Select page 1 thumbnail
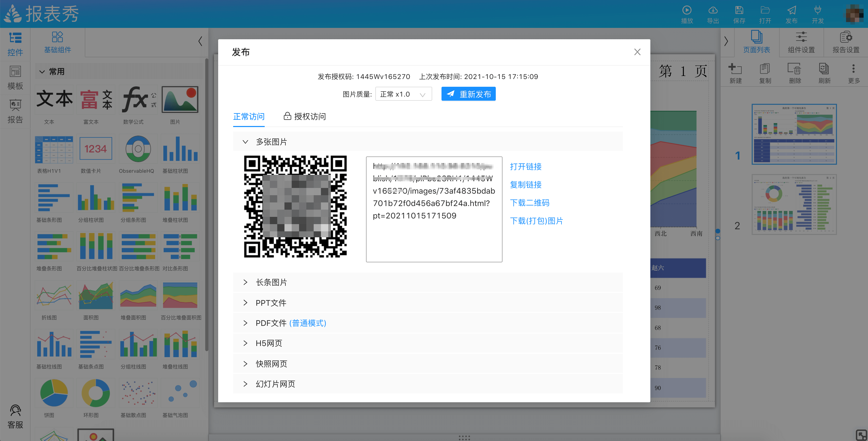 tap(794, 134)
